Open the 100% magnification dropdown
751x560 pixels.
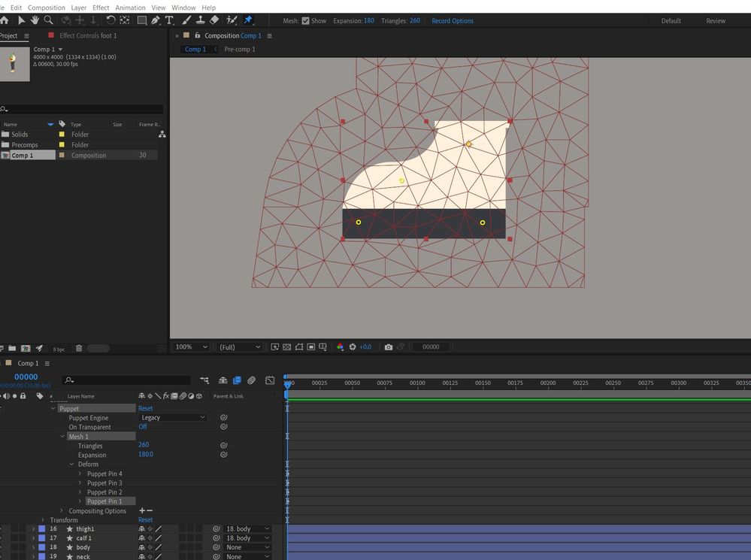click(x=192, y=347)
